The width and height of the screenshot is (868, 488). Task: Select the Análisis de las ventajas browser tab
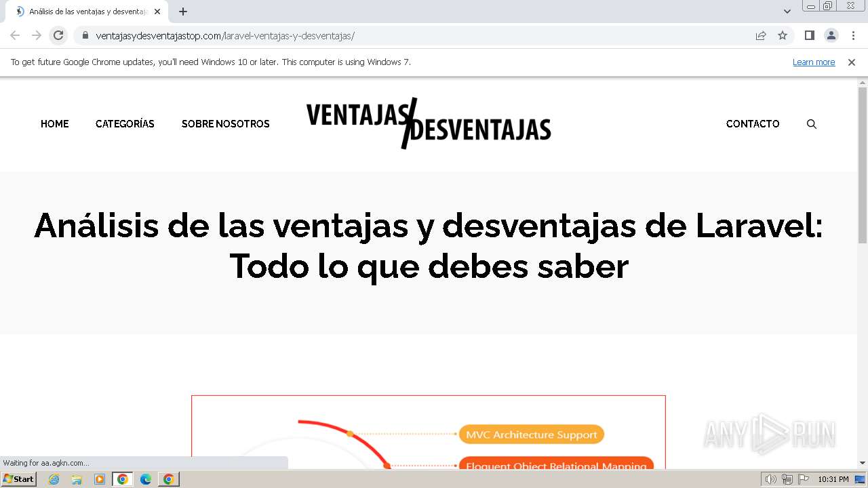pyautogui.click(x=87, y=12)
